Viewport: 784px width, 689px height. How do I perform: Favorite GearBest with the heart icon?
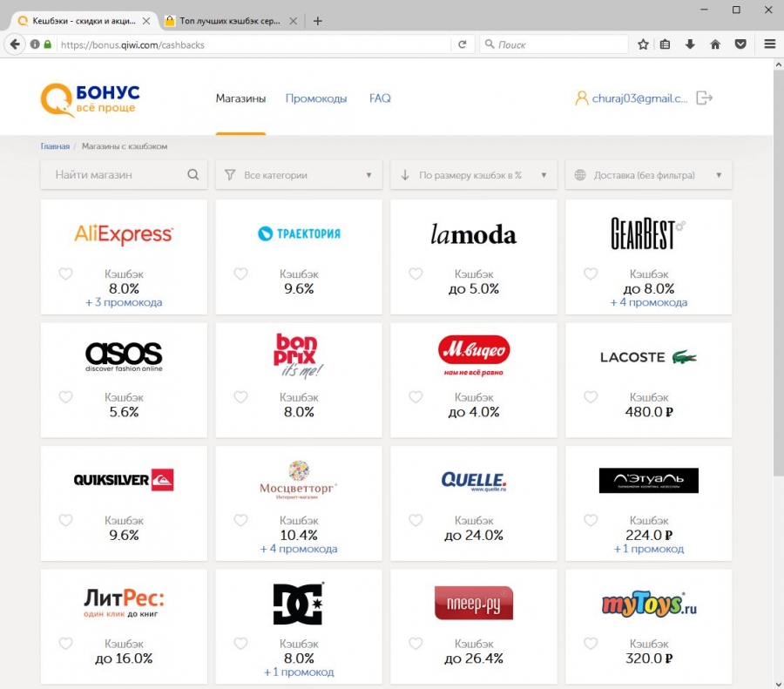tap(591, 274)
